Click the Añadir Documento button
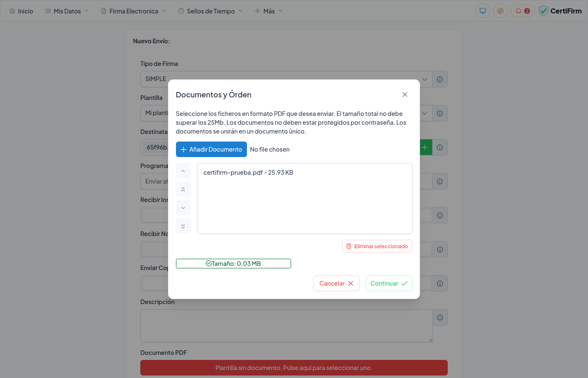Screen dimensions: 588x378 pos(211,150)
